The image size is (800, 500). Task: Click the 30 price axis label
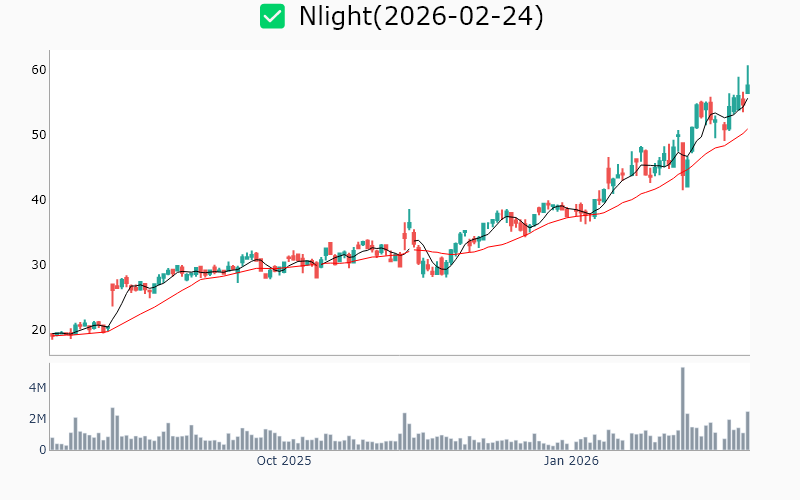click(x=39, y=265)
